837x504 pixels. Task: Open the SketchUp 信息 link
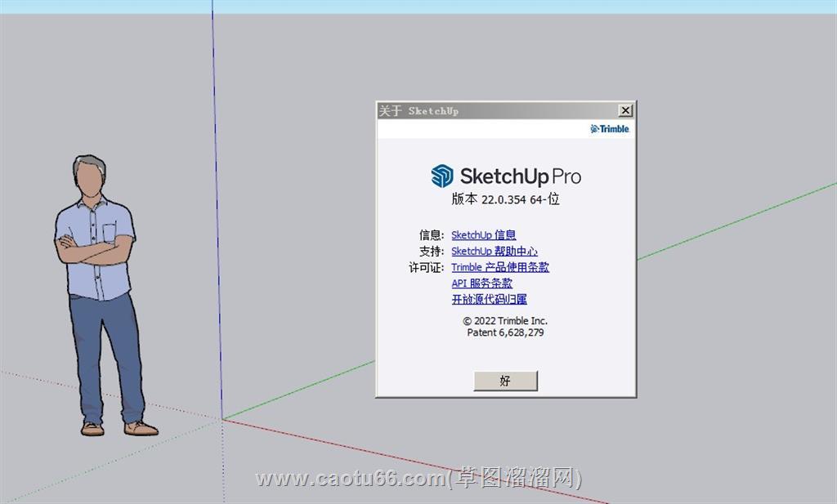[484, 234]
